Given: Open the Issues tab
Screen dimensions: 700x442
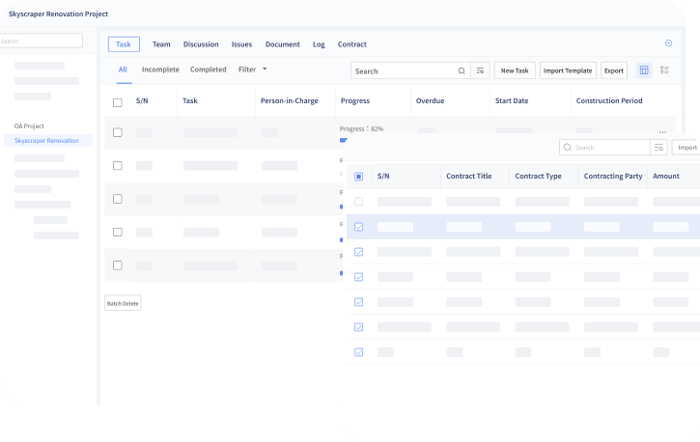Looking at the screenshot, I should [242, 44].
